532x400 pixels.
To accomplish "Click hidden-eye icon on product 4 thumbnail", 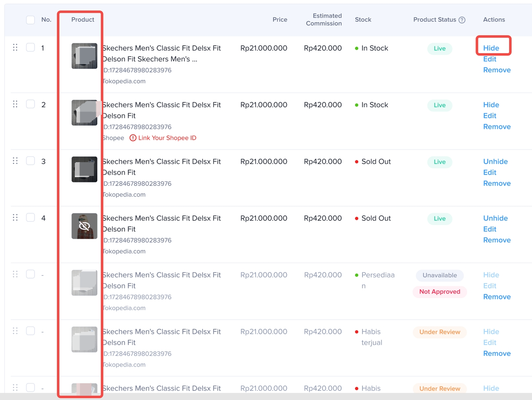I will (84, 226).
